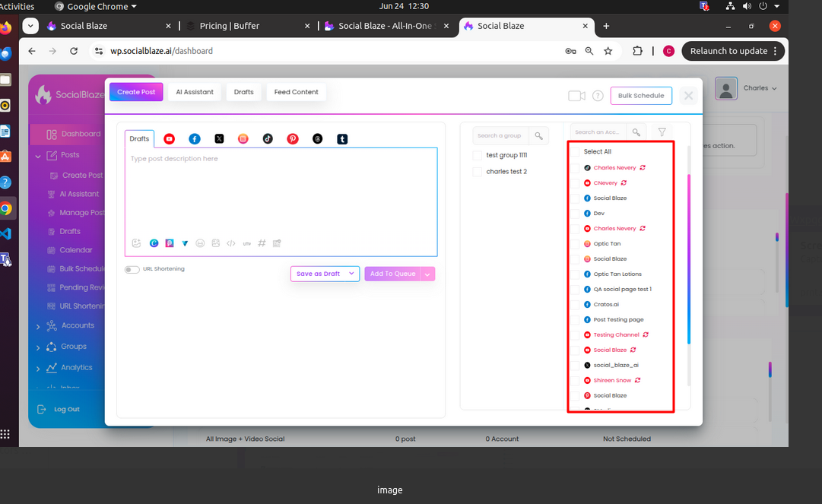Open Firefox from the Ubuntu dock

[5, 28]
